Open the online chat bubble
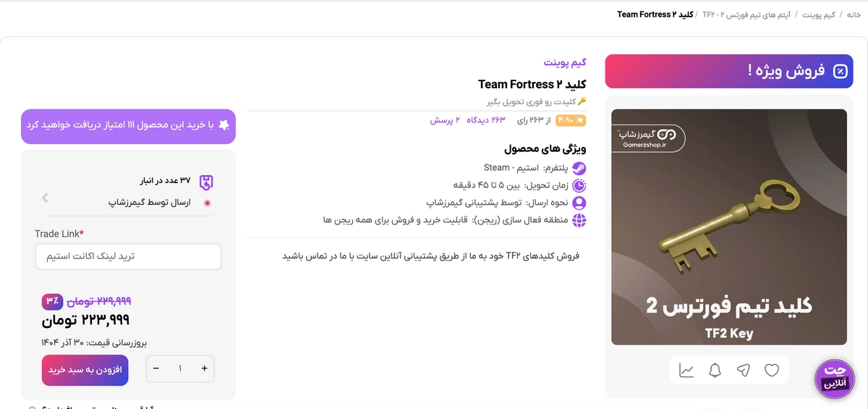 click(x=835, y=379)
